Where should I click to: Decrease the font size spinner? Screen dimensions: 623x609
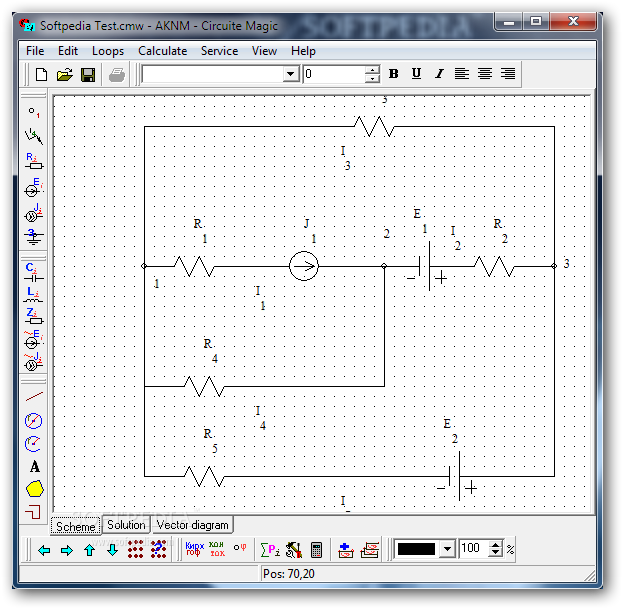[x=372, y=78]
